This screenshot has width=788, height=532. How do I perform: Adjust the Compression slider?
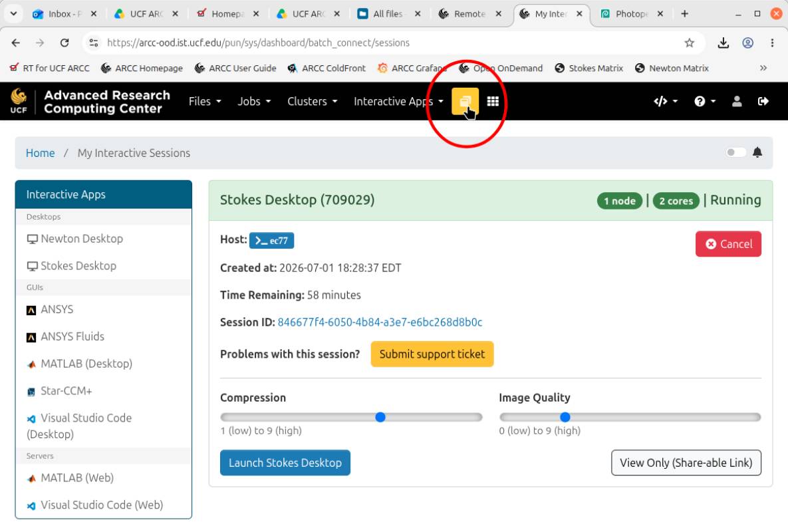[351, 417]
